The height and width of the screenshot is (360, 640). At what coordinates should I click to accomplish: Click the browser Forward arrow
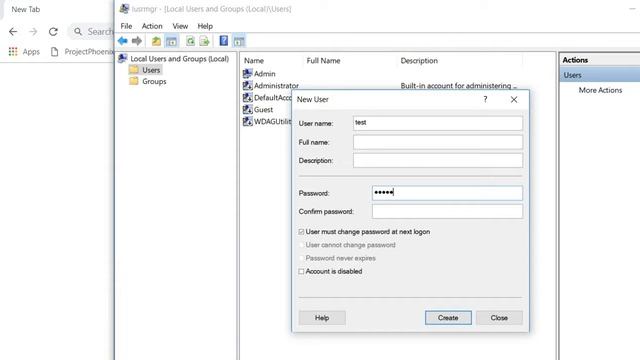tap(33, 31)
